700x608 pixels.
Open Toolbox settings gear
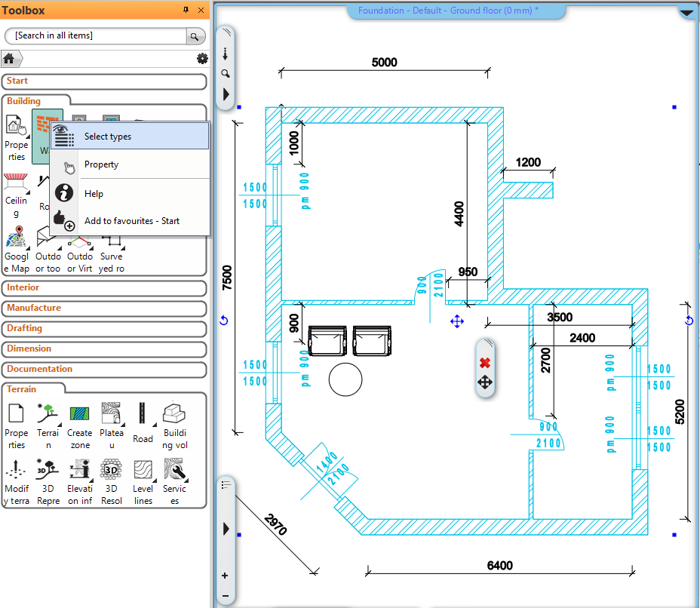[x=201, y=59]
